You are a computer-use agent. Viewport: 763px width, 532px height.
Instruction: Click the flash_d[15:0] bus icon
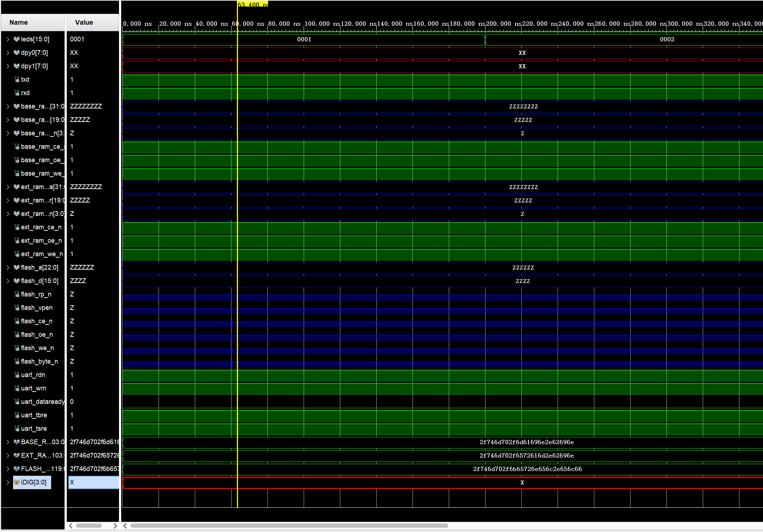pyautogui.click(x=16, y=281)
